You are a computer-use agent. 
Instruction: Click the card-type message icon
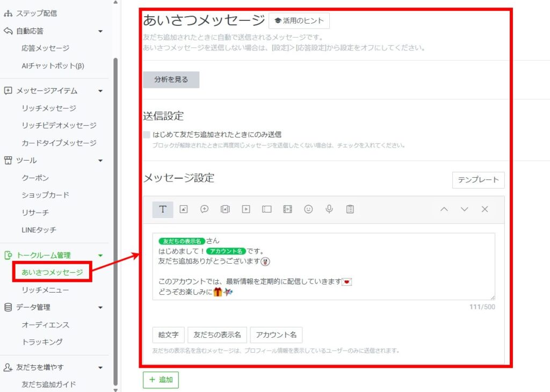[x=267, y=209]
